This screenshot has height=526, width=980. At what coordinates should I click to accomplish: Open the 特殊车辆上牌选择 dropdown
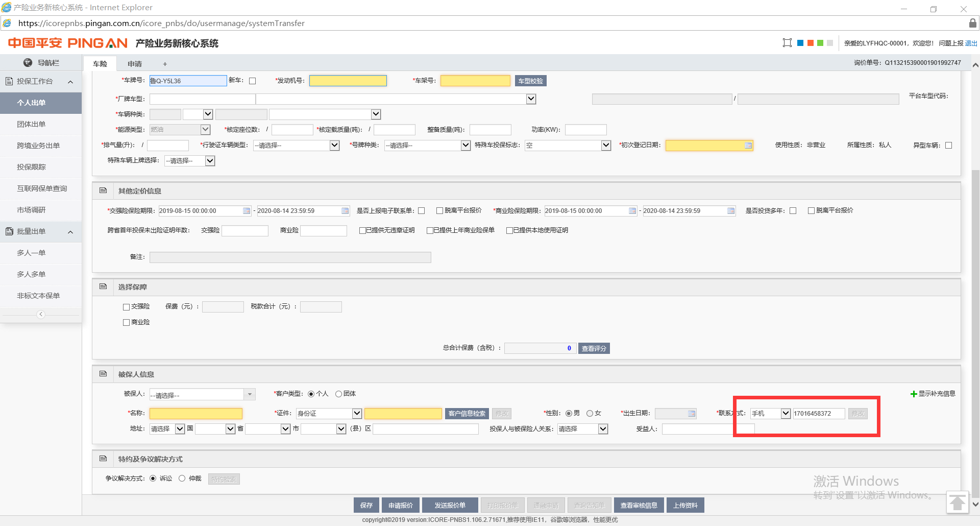point(210,161)
